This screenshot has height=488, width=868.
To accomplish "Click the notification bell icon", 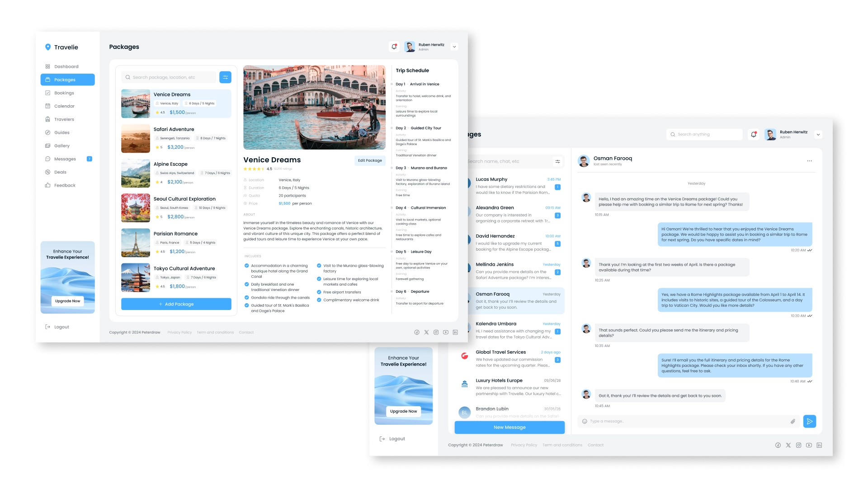I will click(393, 47).
